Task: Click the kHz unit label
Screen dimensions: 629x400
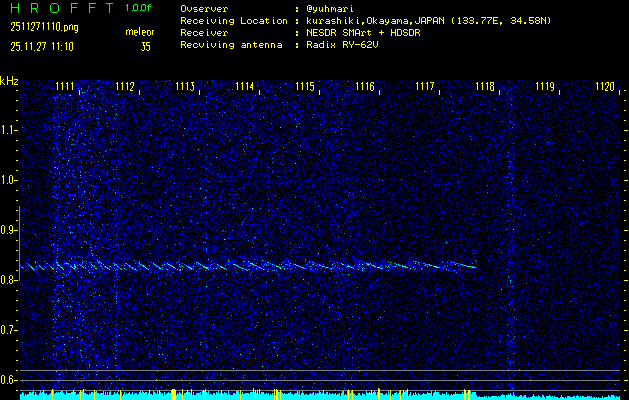Action: 9,80
